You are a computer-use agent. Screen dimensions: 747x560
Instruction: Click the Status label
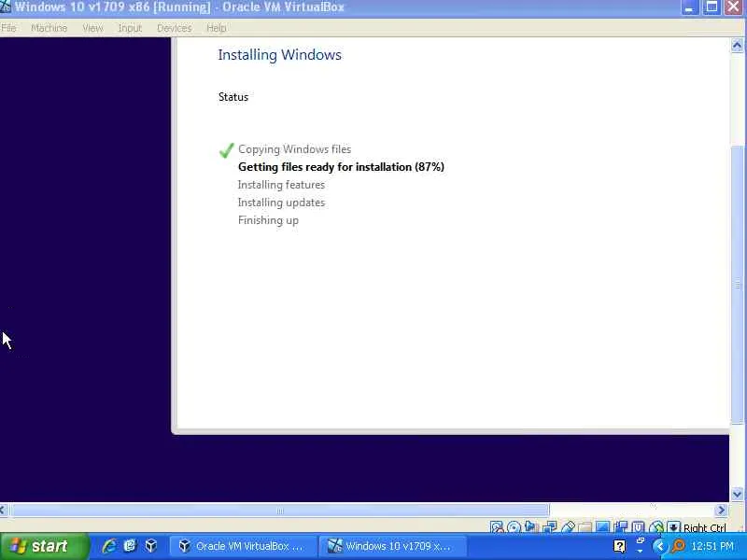click(233, 97)
